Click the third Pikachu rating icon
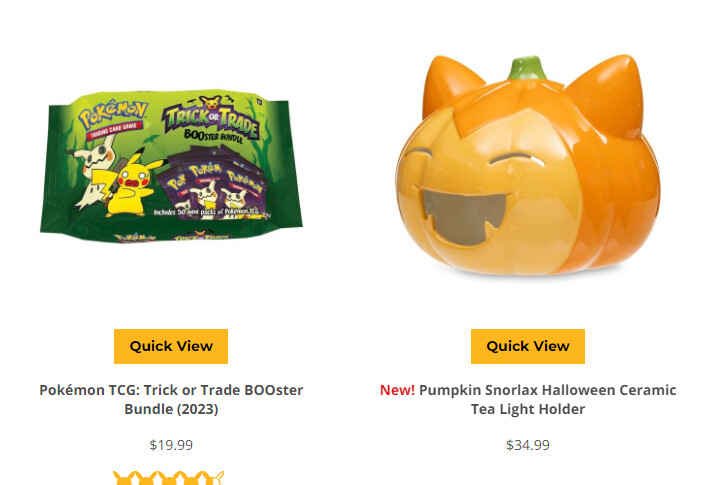The image size is (727, 485). tap(169, 478)
